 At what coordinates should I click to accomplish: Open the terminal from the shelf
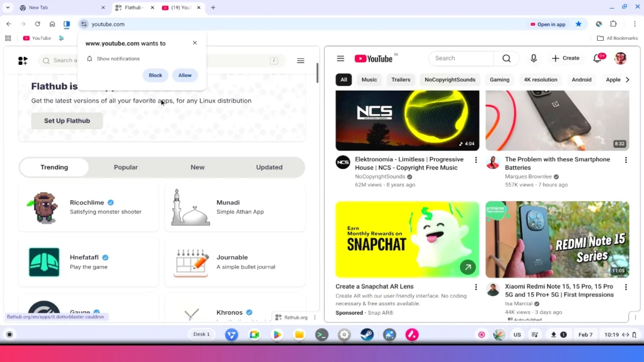point(321,334)
